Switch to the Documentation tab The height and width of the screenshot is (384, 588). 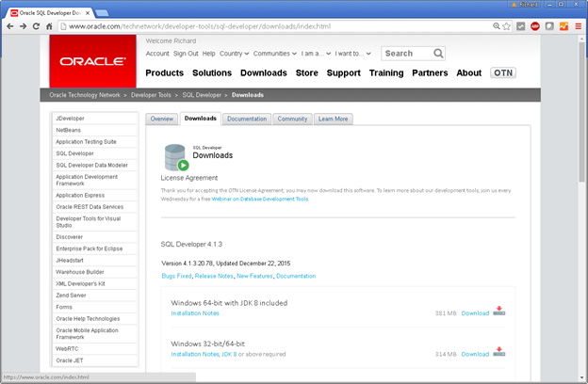(x=247, y=119)
